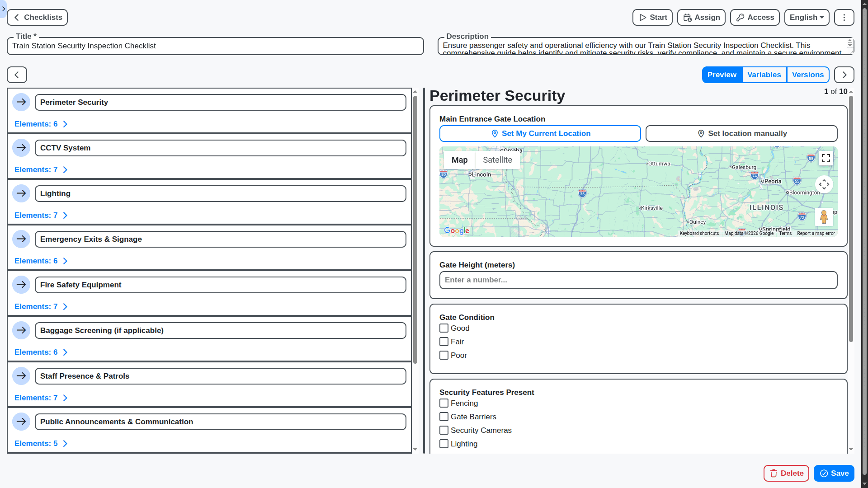Check the Good gate condition checkbox
The width and height of the screenshot is (868, 488).
pyautogui.click(x=444, y=328)
